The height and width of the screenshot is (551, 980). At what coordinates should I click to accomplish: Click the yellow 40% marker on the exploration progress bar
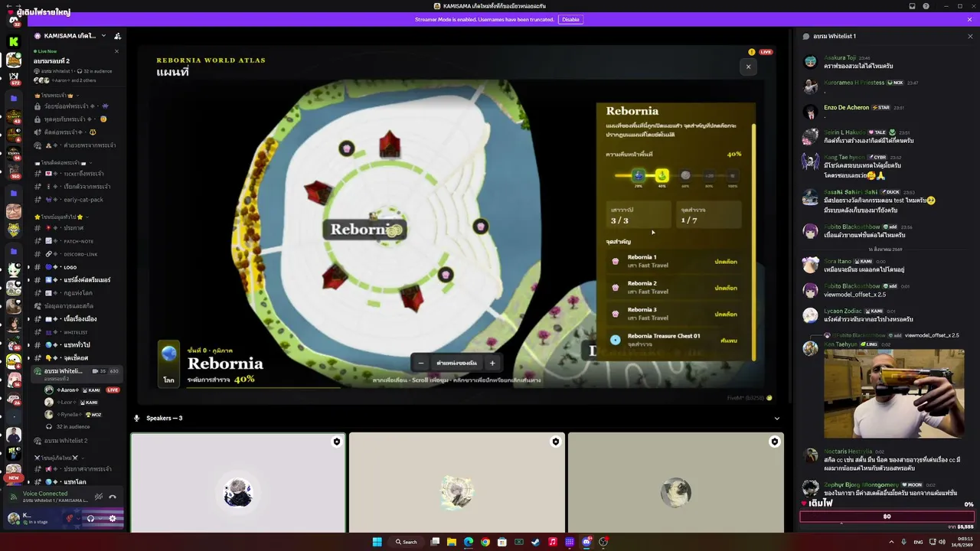click(x=662, y=176)
